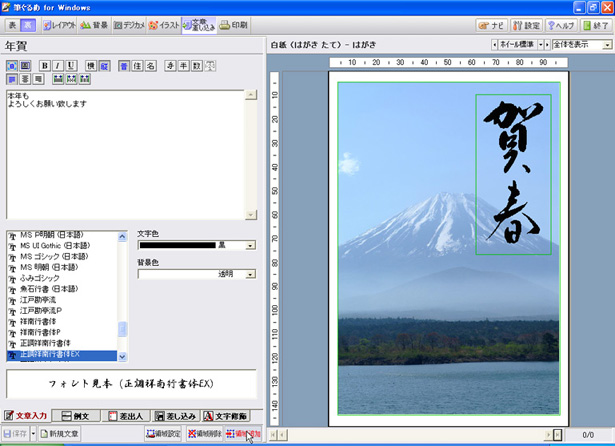Viewport: 615px width, 446px height.
Task: Switch to the 裏 back side
Action: pos(28,25)
